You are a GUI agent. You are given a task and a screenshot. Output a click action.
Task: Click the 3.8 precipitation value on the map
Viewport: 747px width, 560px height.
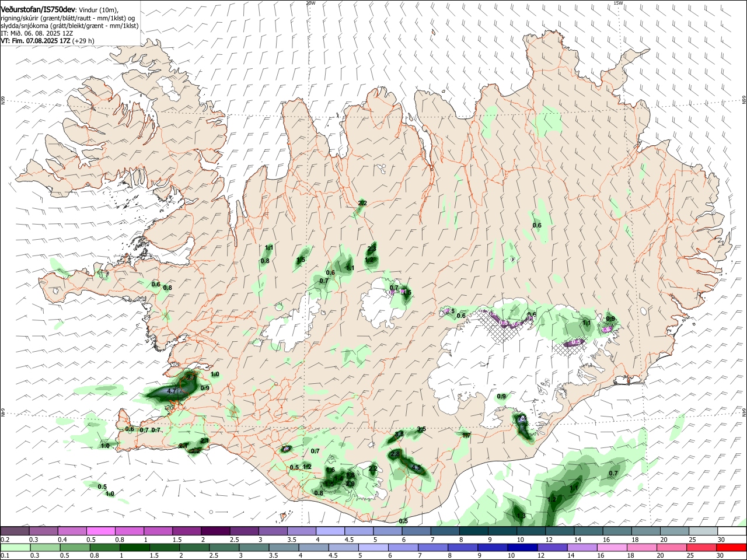coord(399,435)
